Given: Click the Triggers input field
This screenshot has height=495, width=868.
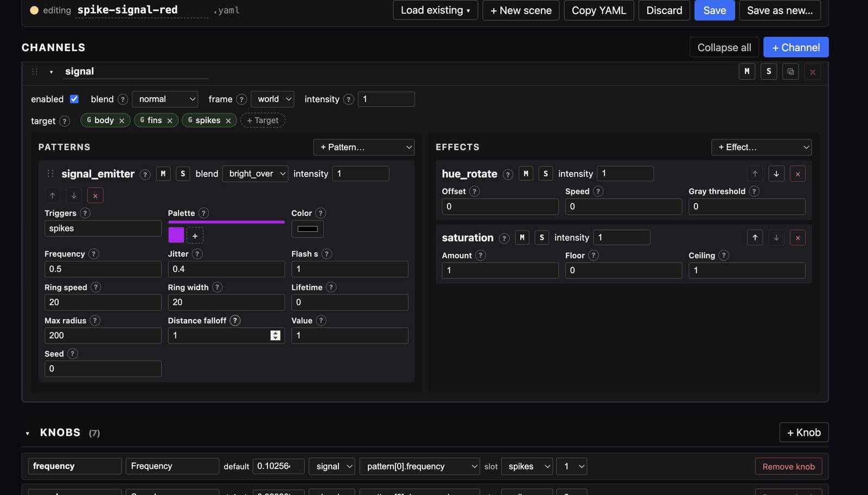Looking at the screenshot, I should click(103, 229).
